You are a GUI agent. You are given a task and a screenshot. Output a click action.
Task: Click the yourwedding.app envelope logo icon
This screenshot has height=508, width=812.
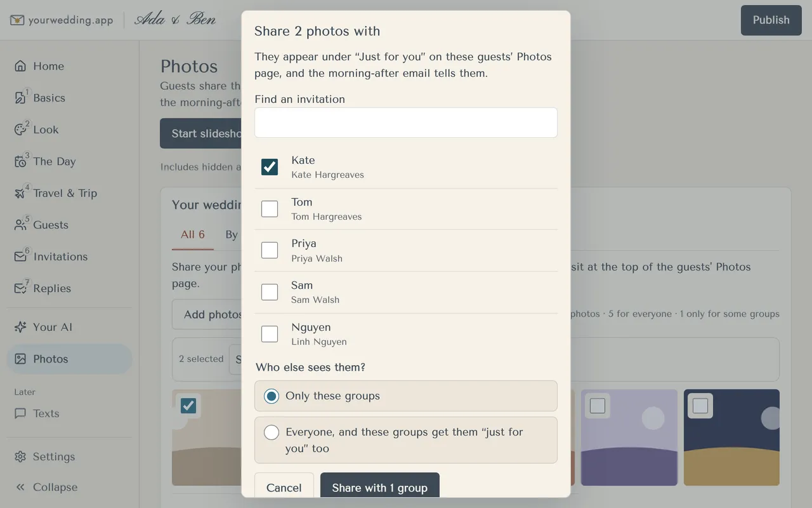click(x=18, y=20)
